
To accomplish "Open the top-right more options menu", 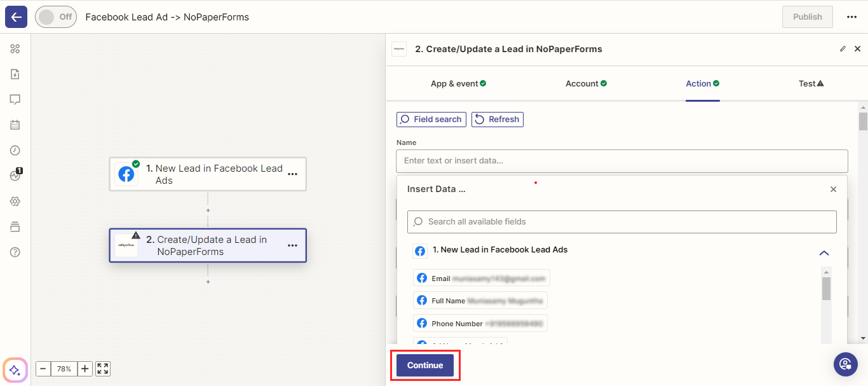I will 852,17.
